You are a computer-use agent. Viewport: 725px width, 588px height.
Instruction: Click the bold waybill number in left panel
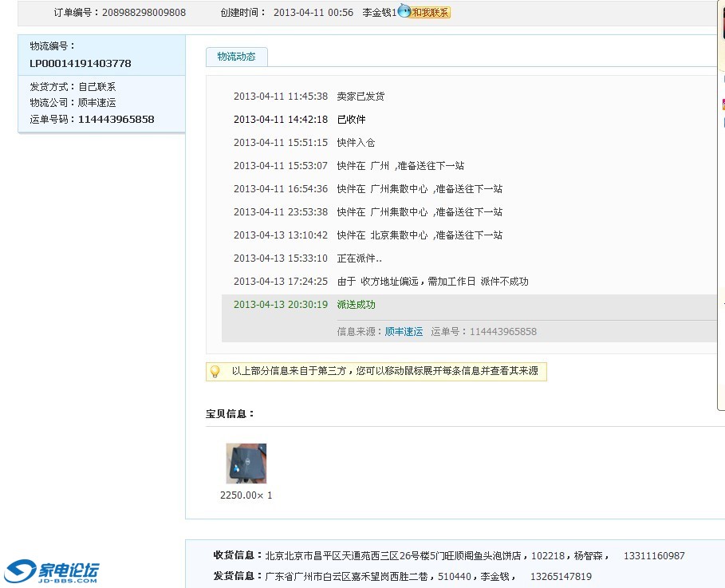pyautogui.click(x=116, y=120)
